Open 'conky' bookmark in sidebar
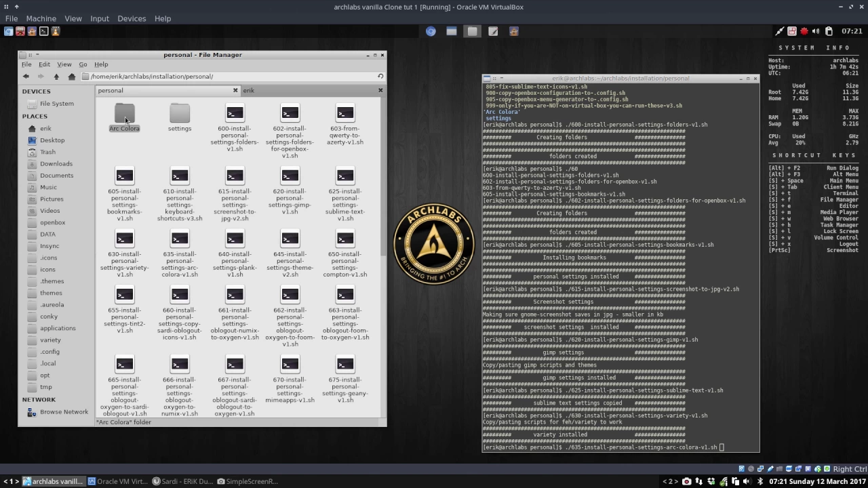The width and height of the screenshot is (868, 488). tap(49, 317)
